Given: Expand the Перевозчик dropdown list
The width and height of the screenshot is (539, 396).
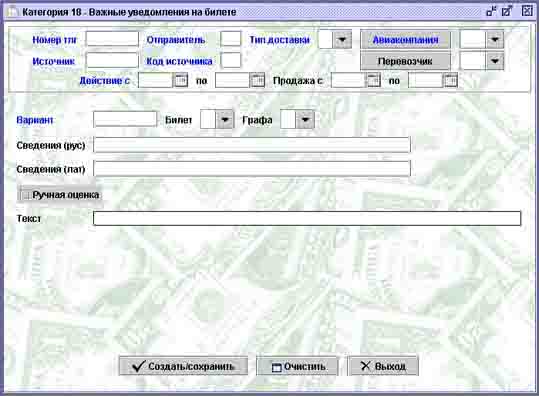Looking at the screenshot, I should 495,61.
